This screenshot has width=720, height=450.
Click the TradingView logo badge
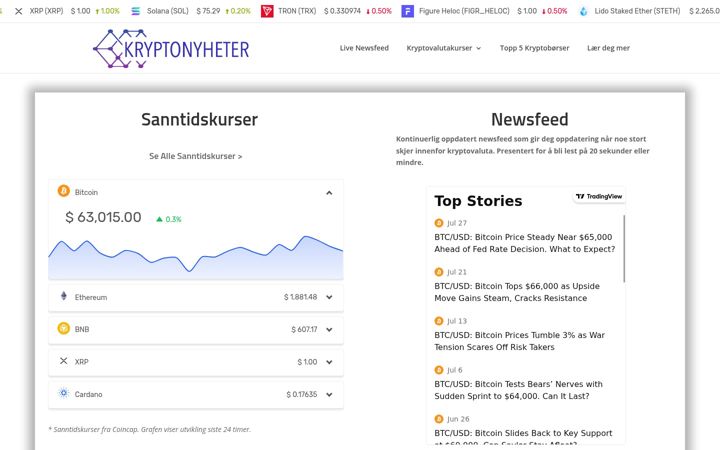[x=599, y=197]
